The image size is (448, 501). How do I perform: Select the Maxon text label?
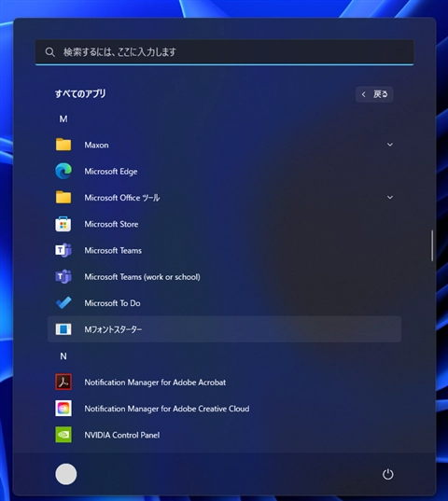click(x=96, y=145)
